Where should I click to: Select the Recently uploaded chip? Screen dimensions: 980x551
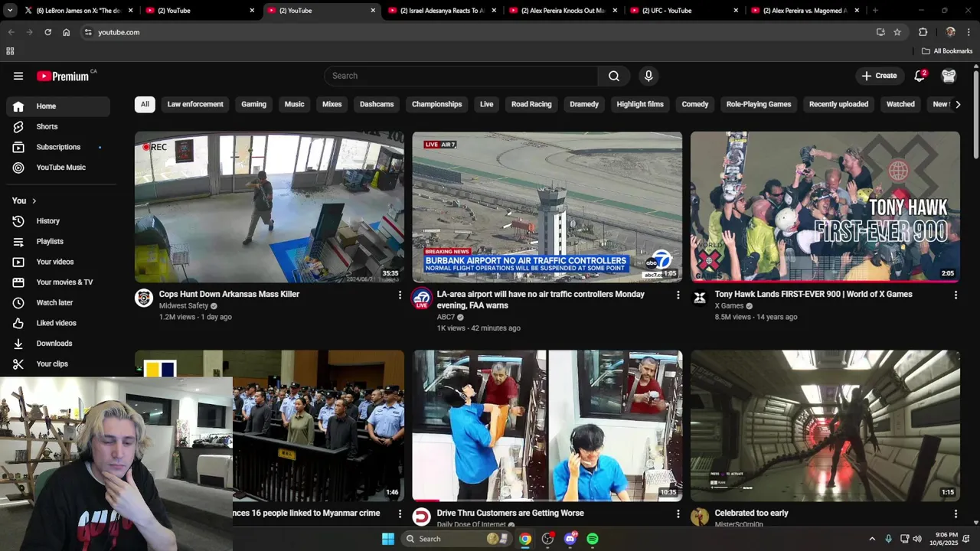point(838,104)
